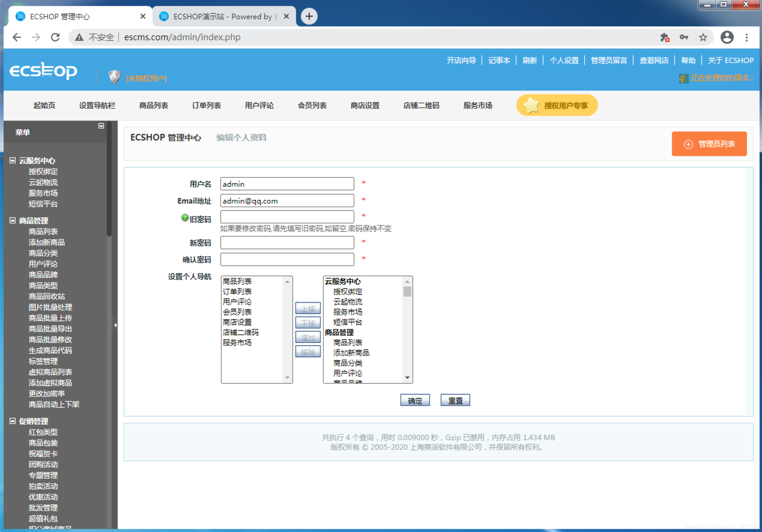This screenshot has height=532, width=762.
Task: Open the Chrome profile avatar
Action: pyautogui.click(x=727, y=37)
